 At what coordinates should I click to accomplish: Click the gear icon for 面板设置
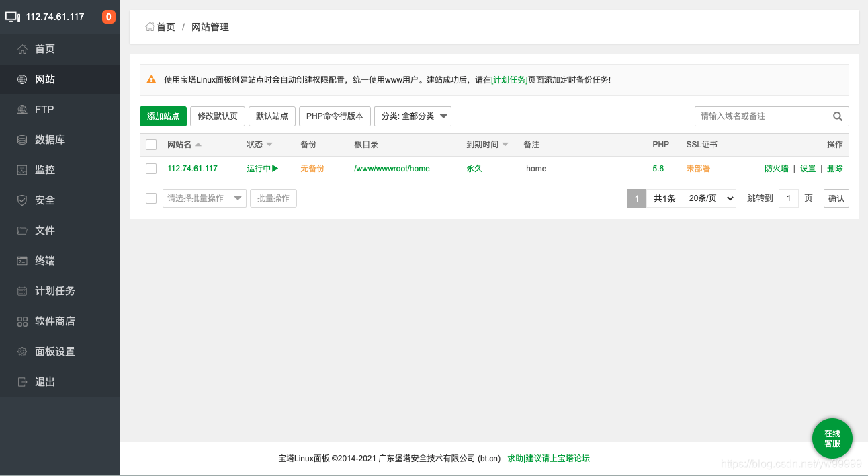tap(22, 352)
